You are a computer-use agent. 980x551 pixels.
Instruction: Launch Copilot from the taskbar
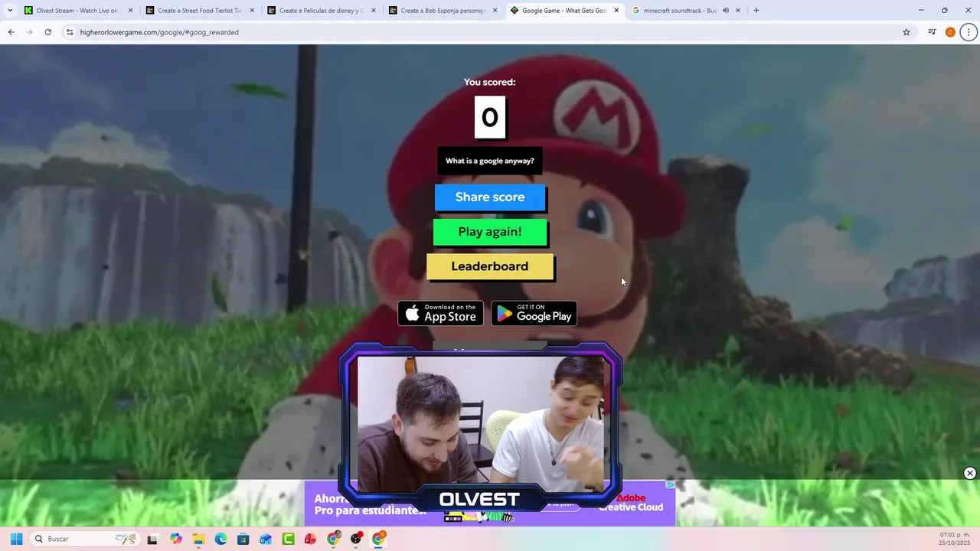tap(176, 539)
